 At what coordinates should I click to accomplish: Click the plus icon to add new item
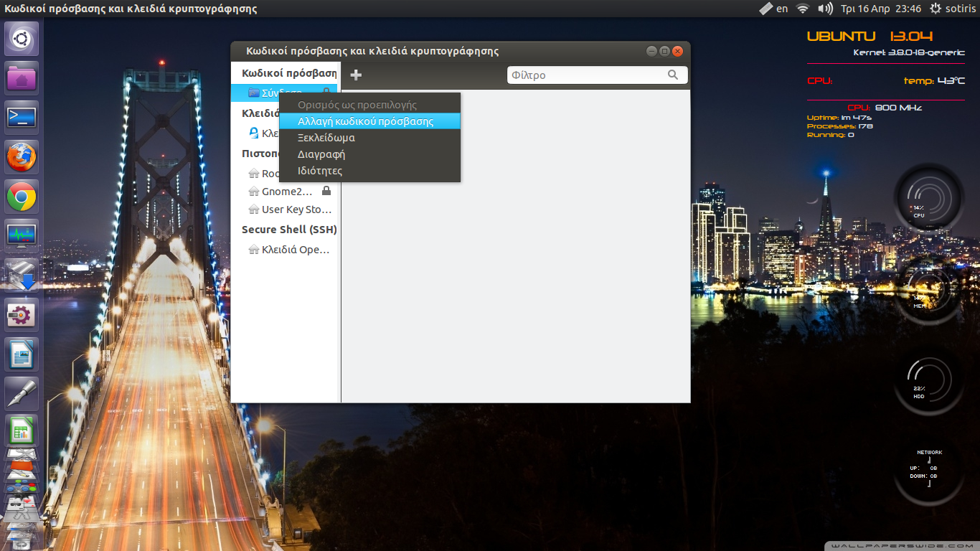click(x=356, y=75)
